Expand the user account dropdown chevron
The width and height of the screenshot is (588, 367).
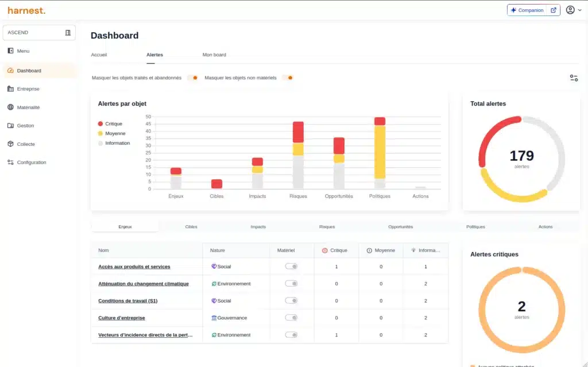580,10
